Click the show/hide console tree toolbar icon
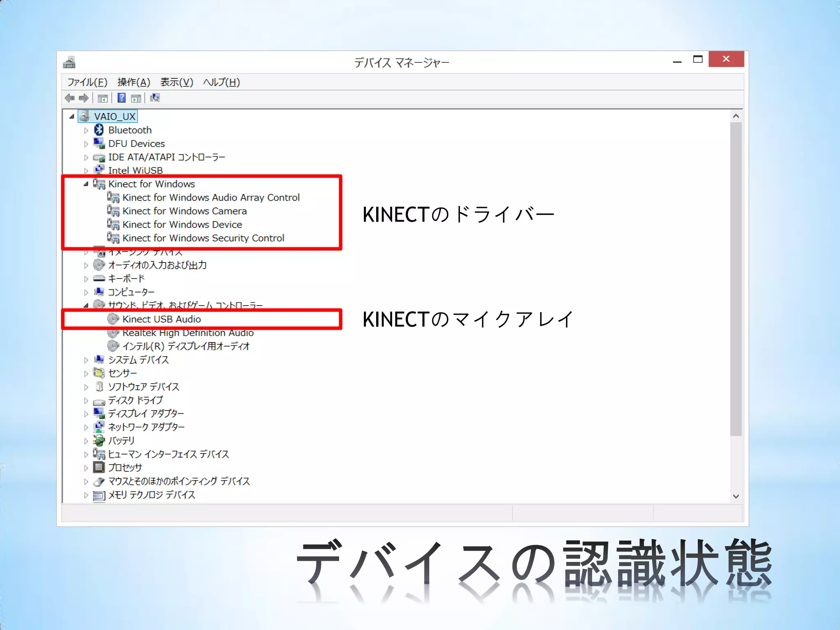This screenshot has height=630, width=840. 103,98
